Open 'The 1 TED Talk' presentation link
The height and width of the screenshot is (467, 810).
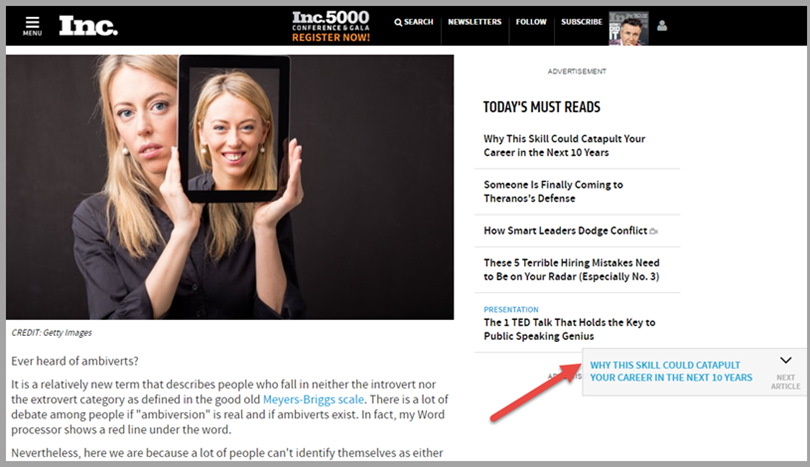tap(569, 329)
